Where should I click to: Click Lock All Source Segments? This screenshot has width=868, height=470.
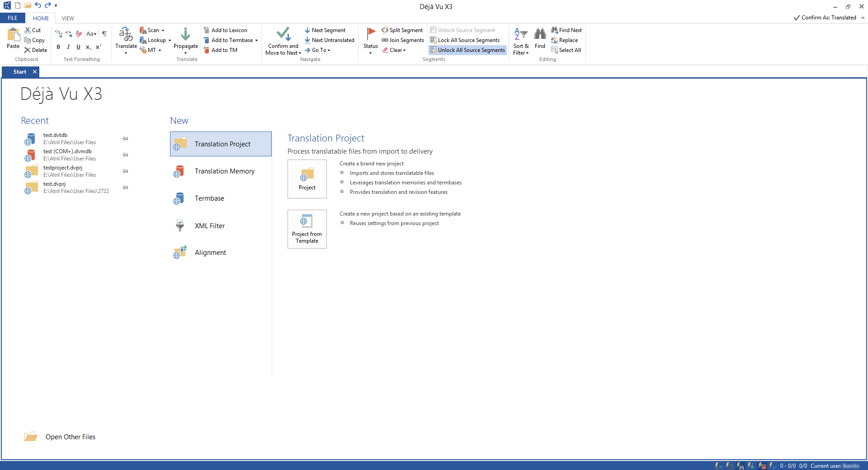pos(465,40)
